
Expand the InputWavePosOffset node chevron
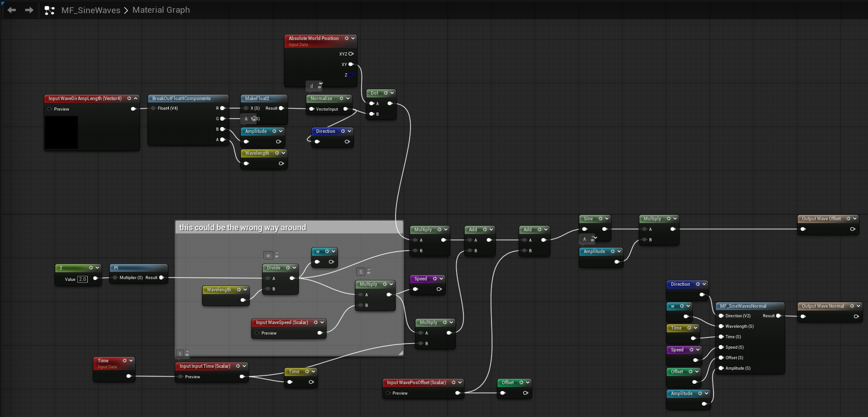point(460,382)
